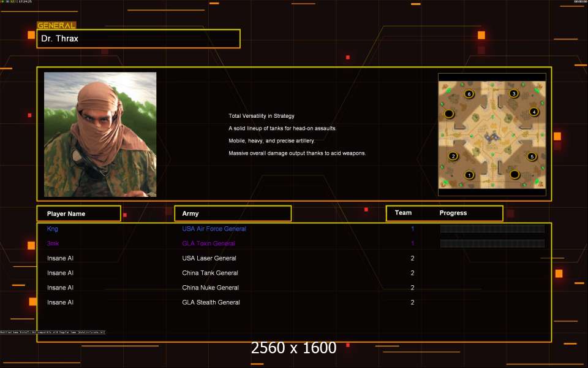
Task: Click the China Nuke General army row
Action: [210, 288]
